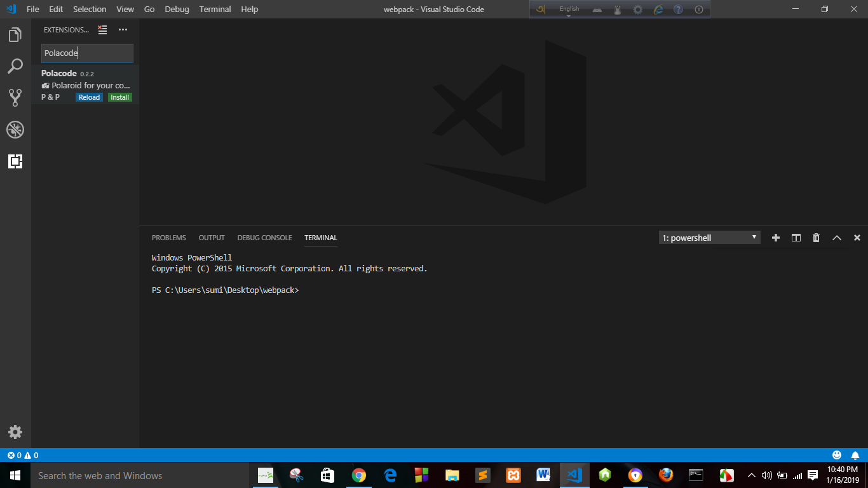Open the Debug view
The width and height of the screenshot is (868, 488).
tap(15, 130)
